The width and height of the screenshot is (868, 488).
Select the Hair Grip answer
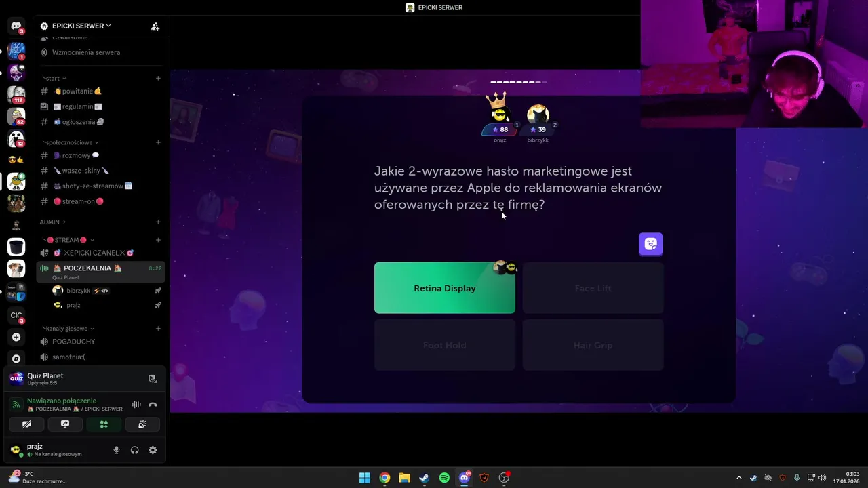[593, 345]
